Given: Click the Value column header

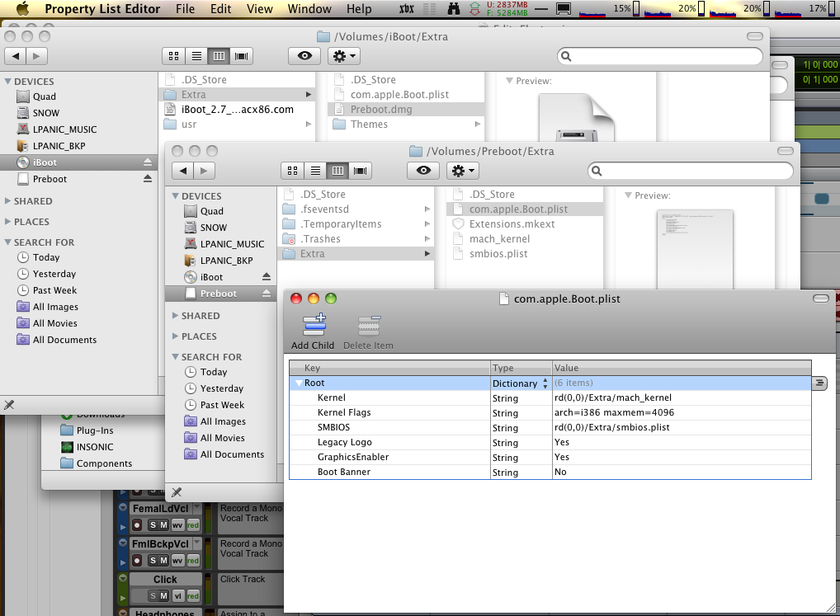Looking at the screenshot, I should coord(682,368).
